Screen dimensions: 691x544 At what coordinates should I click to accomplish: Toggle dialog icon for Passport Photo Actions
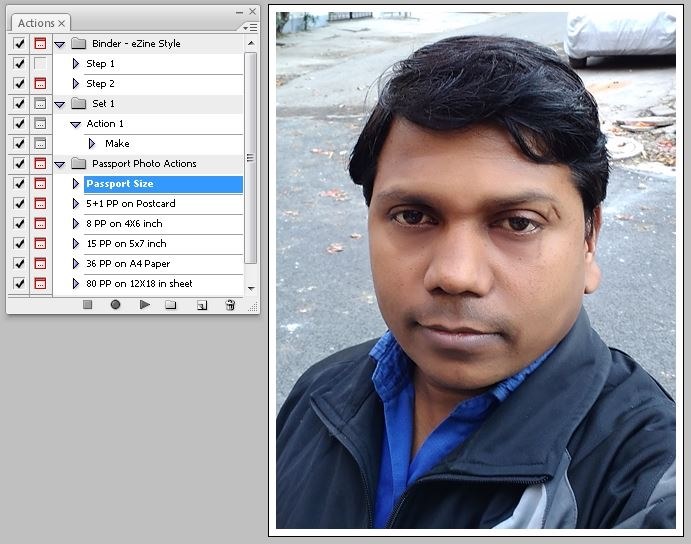(x=40, y=164)
